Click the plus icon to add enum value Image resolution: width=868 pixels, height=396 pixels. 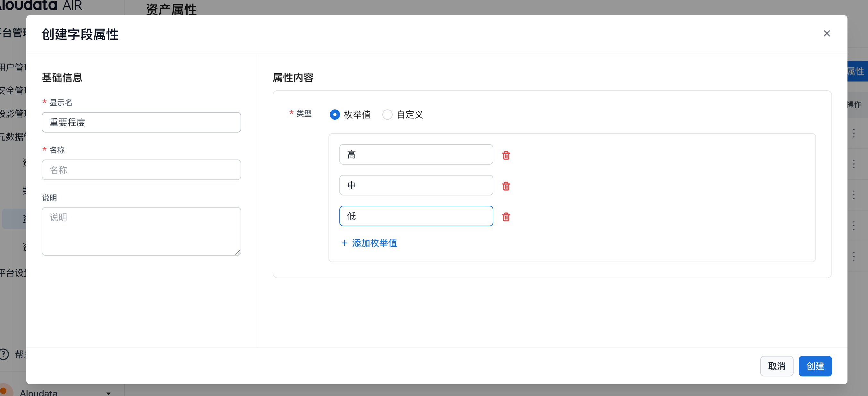(x=344, y=243)
